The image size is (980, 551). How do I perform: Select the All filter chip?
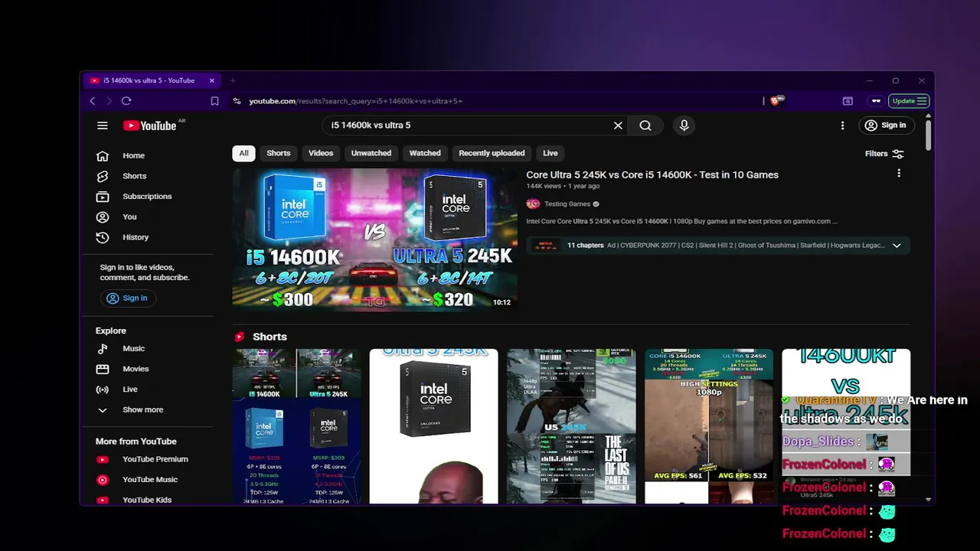tap(243, 153)
